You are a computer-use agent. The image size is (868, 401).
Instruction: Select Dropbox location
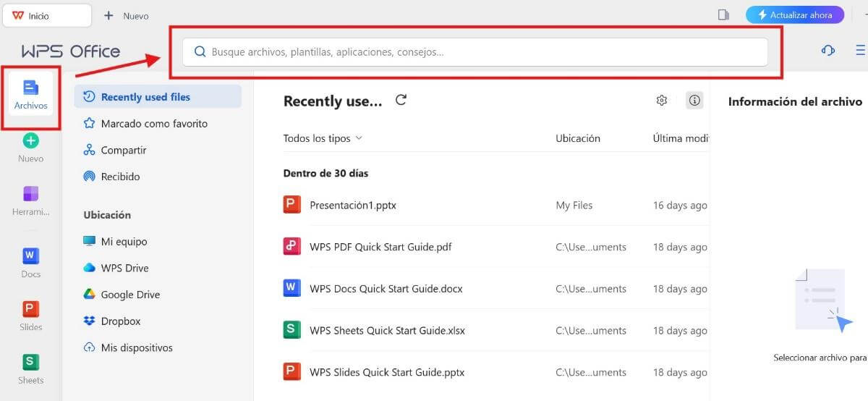(x=121, y=321)
